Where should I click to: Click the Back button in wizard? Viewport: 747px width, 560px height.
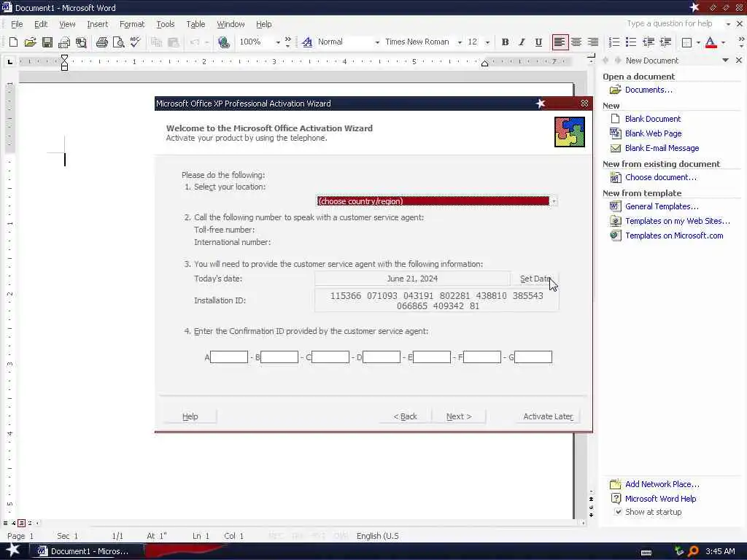click(x=405, y=416)
